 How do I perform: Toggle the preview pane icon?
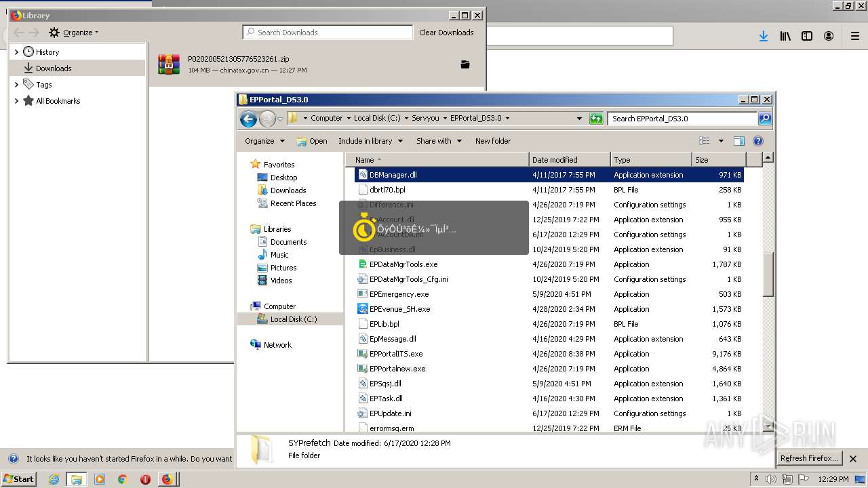click(x=739, y=141)
